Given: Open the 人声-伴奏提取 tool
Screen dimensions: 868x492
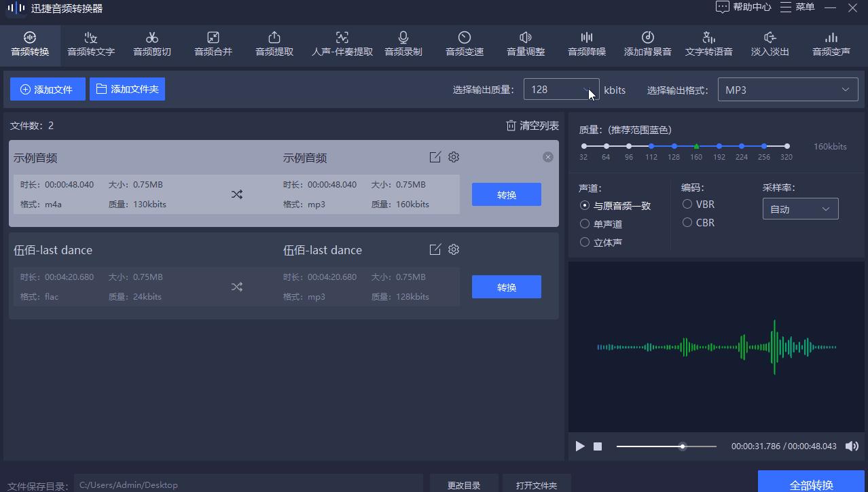Looking at the screenshot, I should point(342,44).
